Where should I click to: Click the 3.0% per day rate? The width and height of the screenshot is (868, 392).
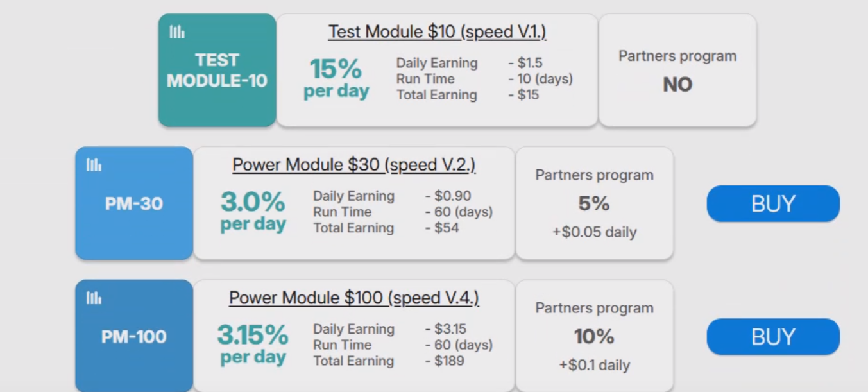tap(253, 212)
